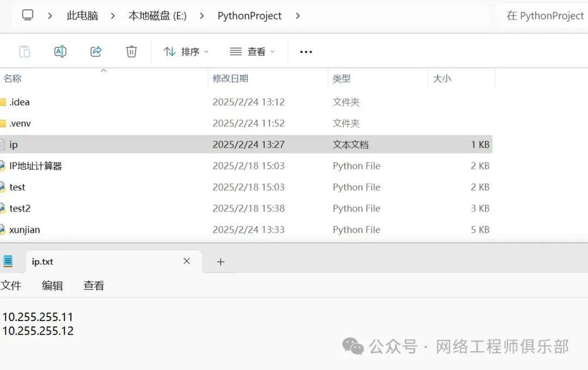Click Notepad app icon beside ip.txt tab
The width and height of the screenshot is (588, 370).
(x=8, y=261)
